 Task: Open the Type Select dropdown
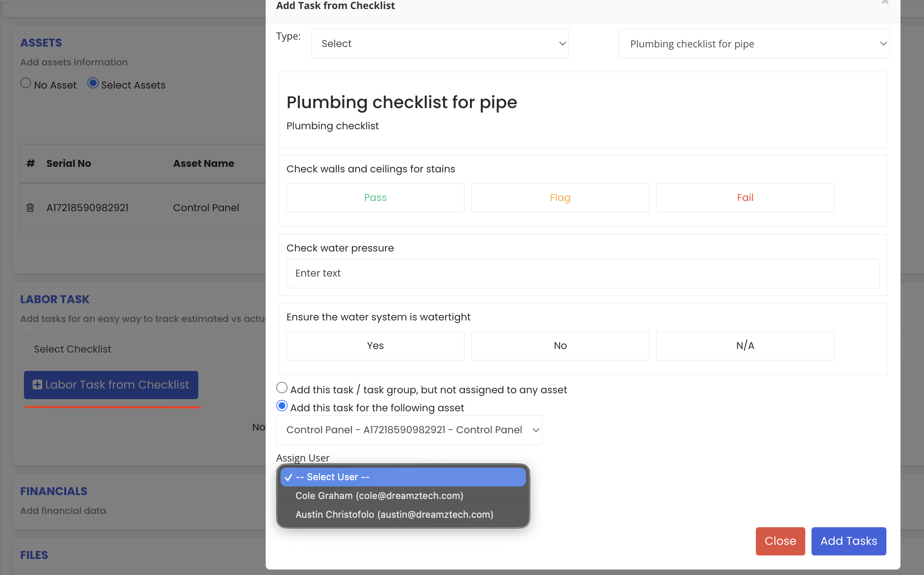440,43
